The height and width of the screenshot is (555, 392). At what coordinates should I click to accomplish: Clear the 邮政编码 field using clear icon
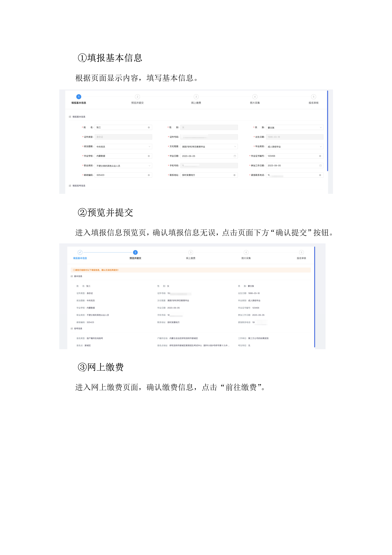tap(149, 175)
